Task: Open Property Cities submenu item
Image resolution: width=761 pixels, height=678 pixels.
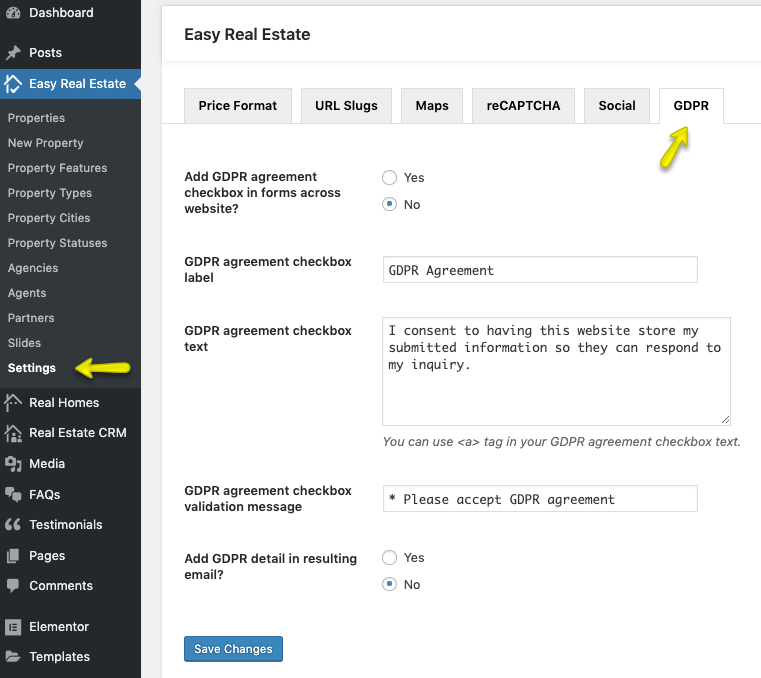Action: pos(49,218)
